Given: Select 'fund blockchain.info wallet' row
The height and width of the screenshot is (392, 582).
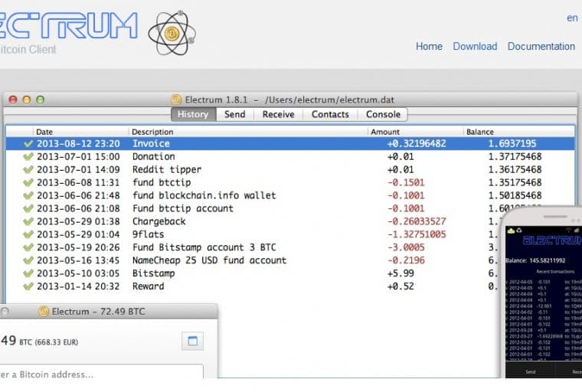Looking at the screenshot, I should (x=290, y=195).
